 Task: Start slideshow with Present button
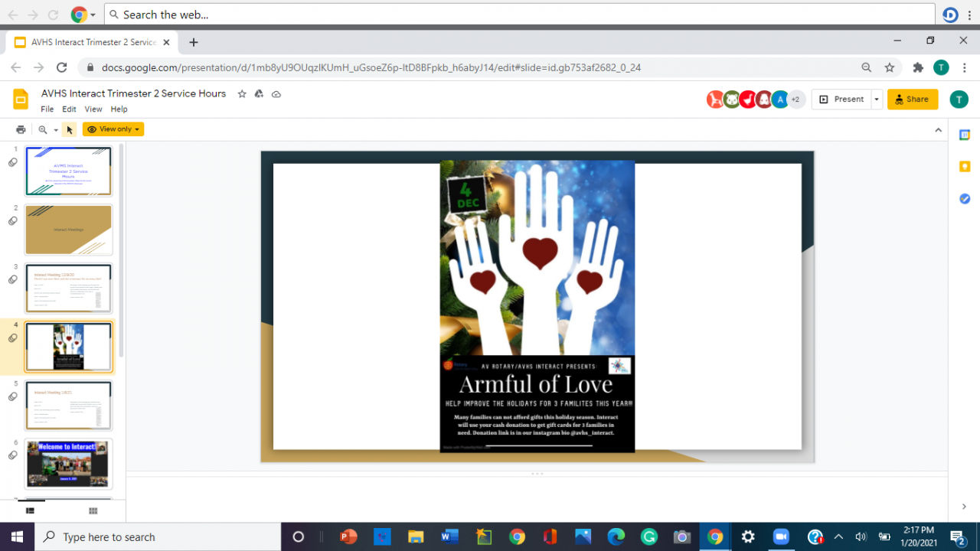pyautogui.click(x=841, y=99)
